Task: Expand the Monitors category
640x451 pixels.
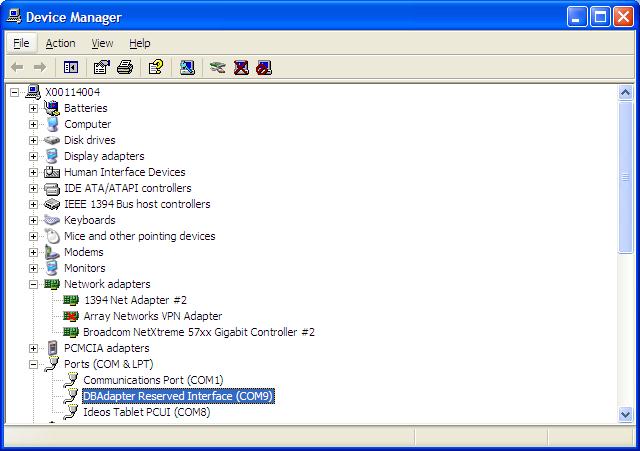Action: pyautogui.click(x=33, y=268)
